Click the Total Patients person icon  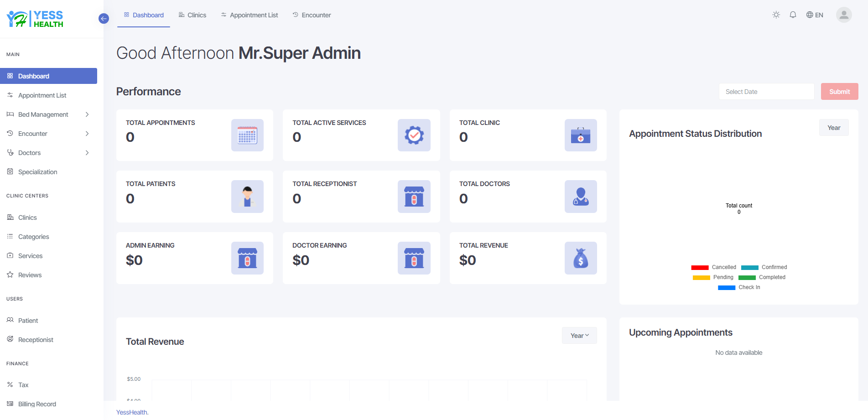pyautogui.click(x=247, y=197)
